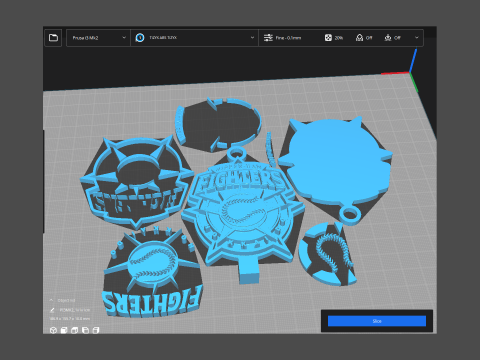Switch to left side view cube icon

coord(85,330)
